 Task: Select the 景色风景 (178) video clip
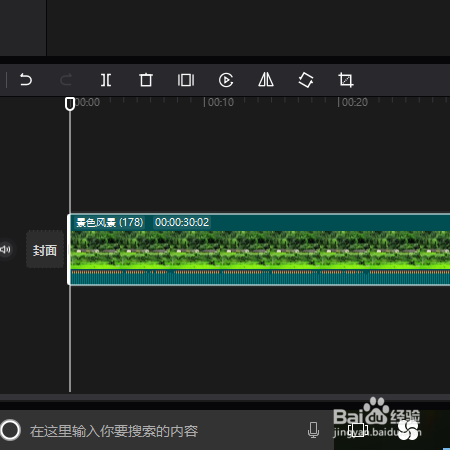click(259, 249)
